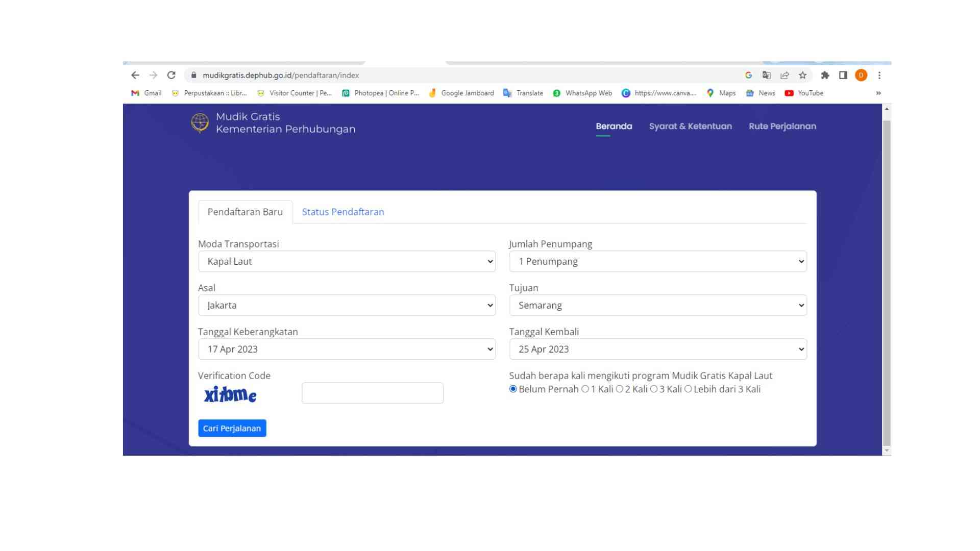Open Tujuan dropdown showing Semarang
The width and height of the screenshot is (980, 551).
point(658,305)
